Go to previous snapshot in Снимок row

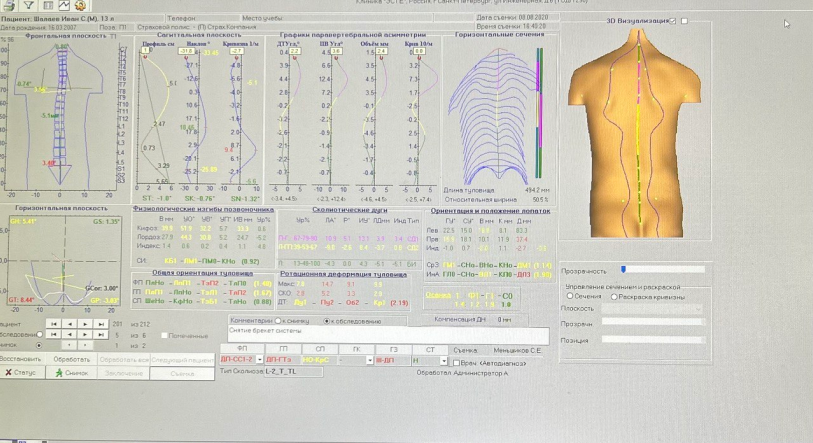[x=69, y=345]
